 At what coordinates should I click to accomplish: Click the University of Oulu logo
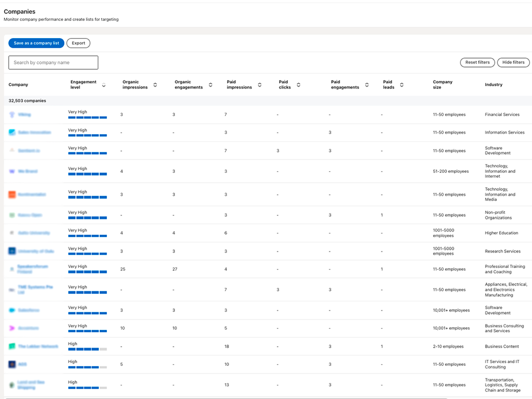coord(12,251)
